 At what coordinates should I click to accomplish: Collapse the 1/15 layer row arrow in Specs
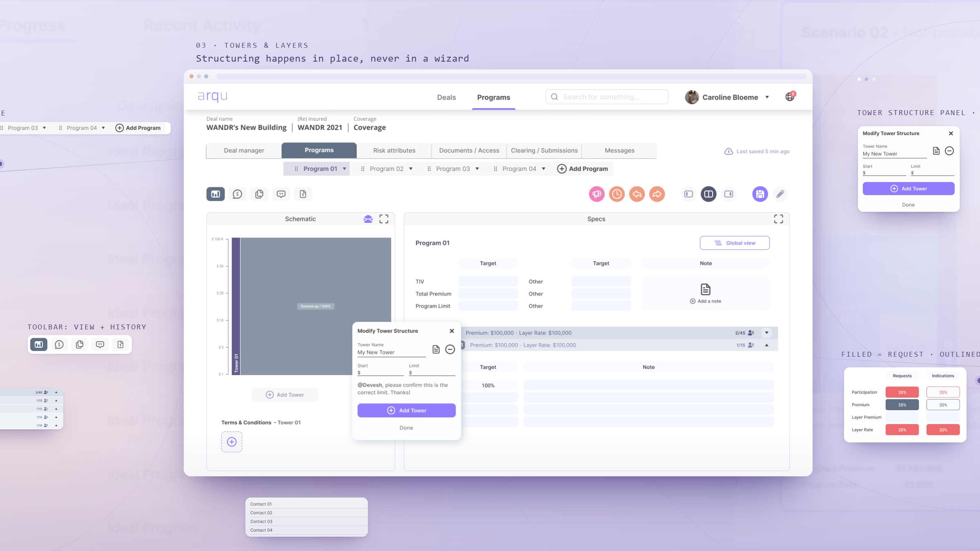pos(767,345)
